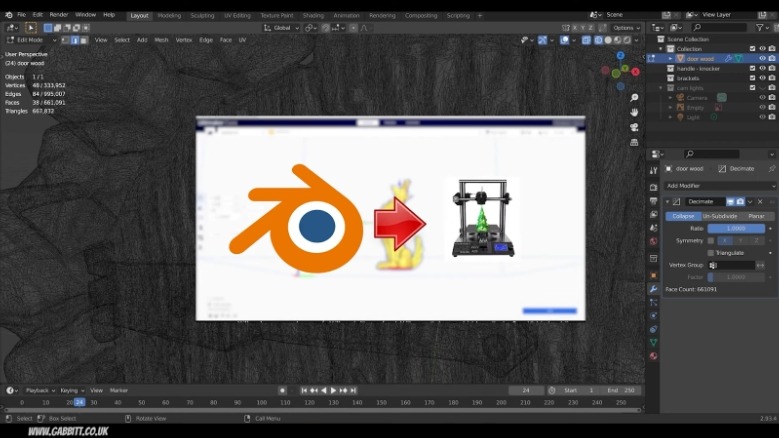
Task: Toggle the camera view icon in viewport
Action: click(x=634, y=126)
